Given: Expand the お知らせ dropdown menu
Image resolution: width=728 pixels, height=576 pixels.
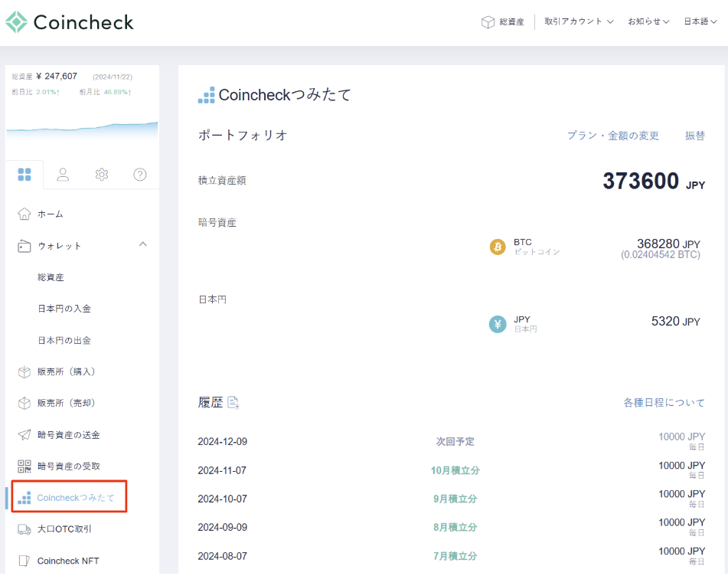Looking at the screenshot, I should coord(648,21).
